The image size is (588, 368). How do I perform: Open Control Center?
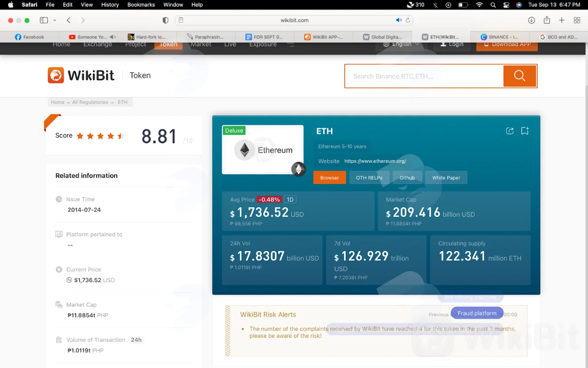507,5
